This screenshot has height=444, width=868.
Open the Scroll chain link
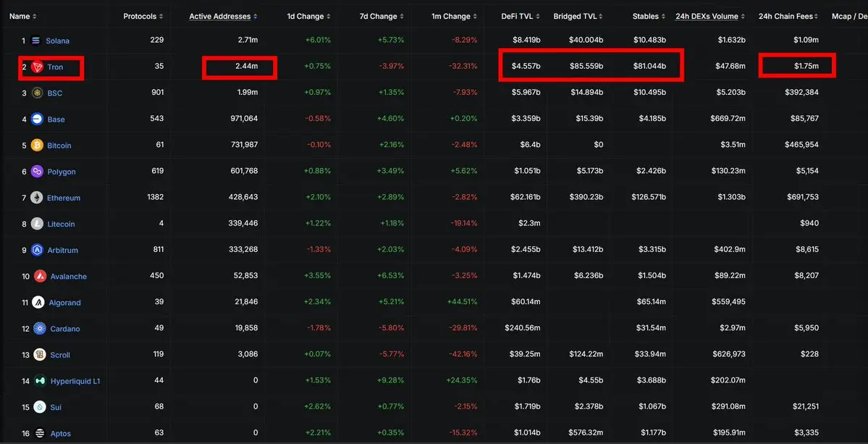click(x=60, y=355)
